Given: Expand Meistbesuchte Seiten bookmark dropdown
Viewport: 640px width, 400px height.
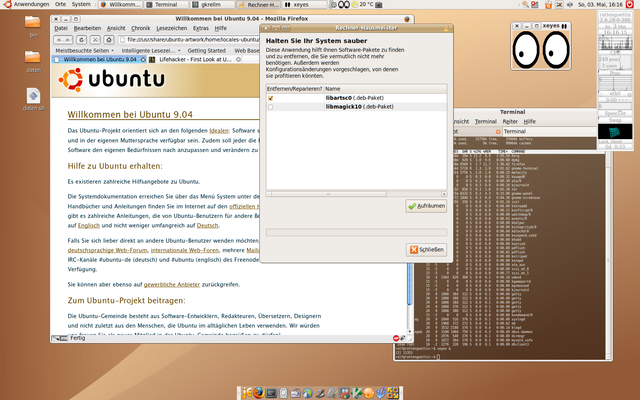Looking at the screenshot, I should tap(84, 51).
